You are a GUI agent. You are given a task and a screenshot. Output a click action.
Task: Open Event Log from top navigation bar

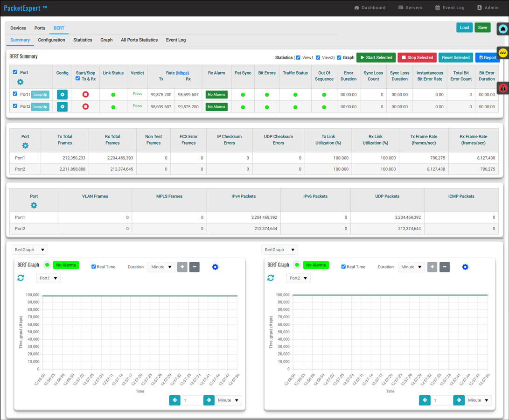(450, 7)
